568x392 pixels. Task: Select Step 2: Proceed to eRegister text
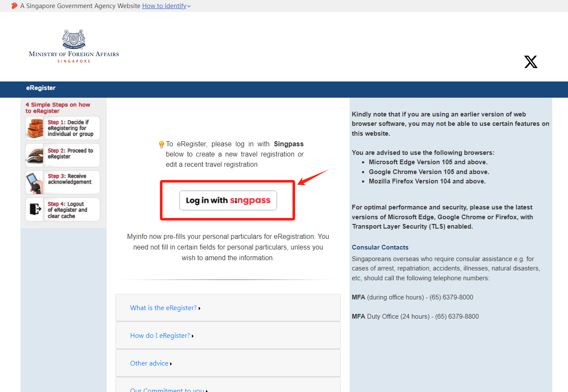pos(70,154)
